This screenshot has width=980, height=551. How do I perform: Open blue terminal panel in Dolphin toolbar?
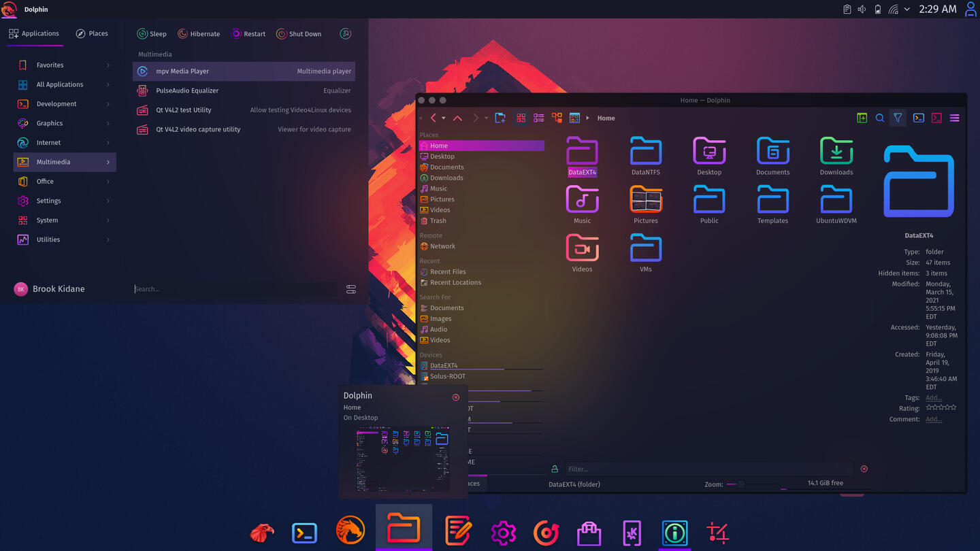tap(918, 118)
